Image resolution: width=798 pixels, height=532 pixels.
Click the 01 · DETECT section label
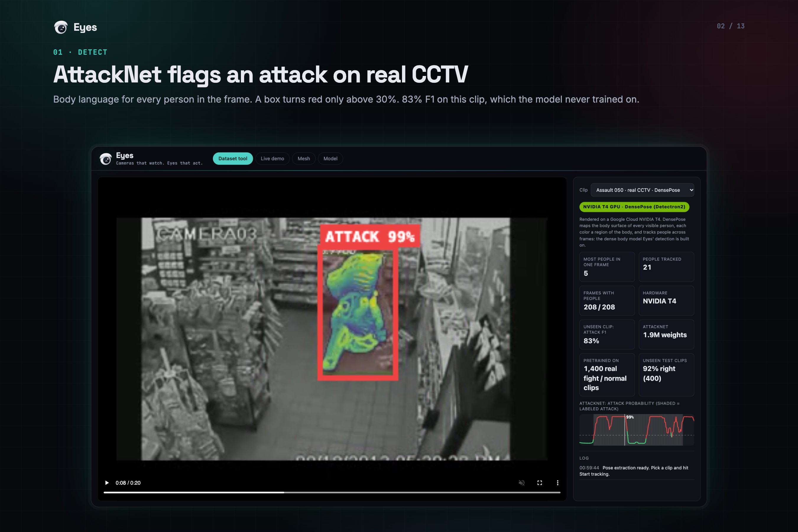coord(80,52)
